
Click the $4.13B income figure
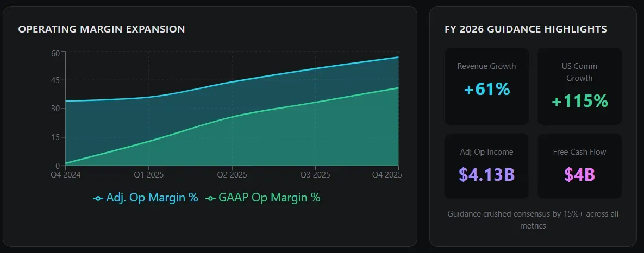tap(487, 174)
